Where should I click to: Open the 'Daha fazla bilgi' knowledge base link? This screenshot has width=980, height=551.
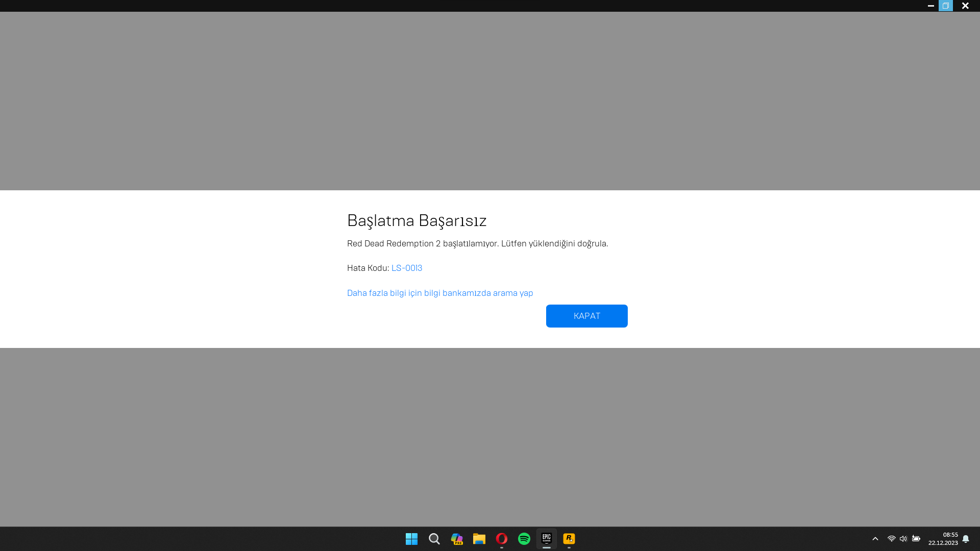pos(439,293)
